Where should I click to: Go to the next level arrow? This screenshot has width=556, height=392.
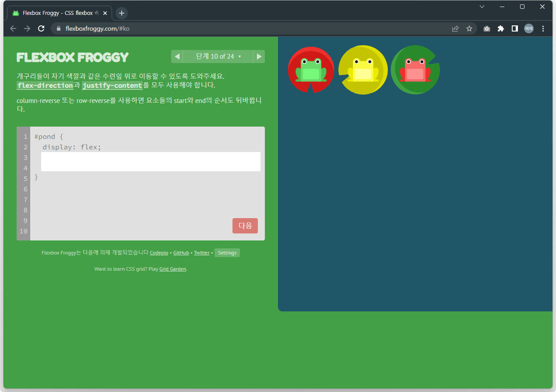(259, 57)
